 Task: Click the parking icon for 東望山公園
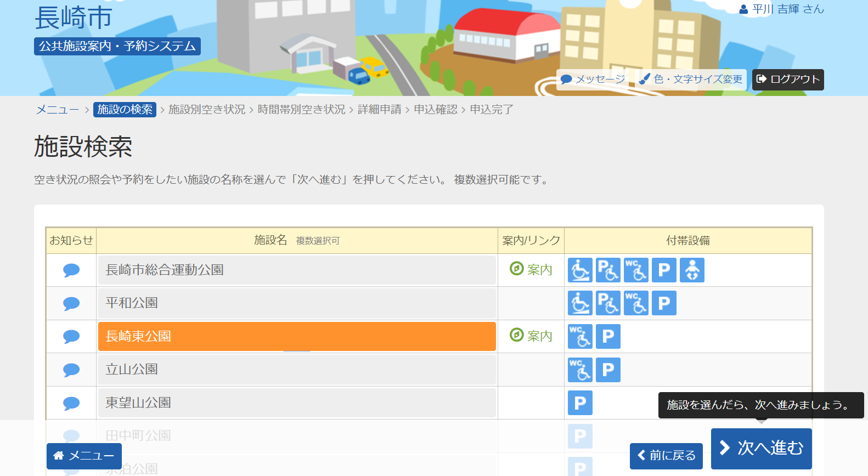tap(580, 403)
